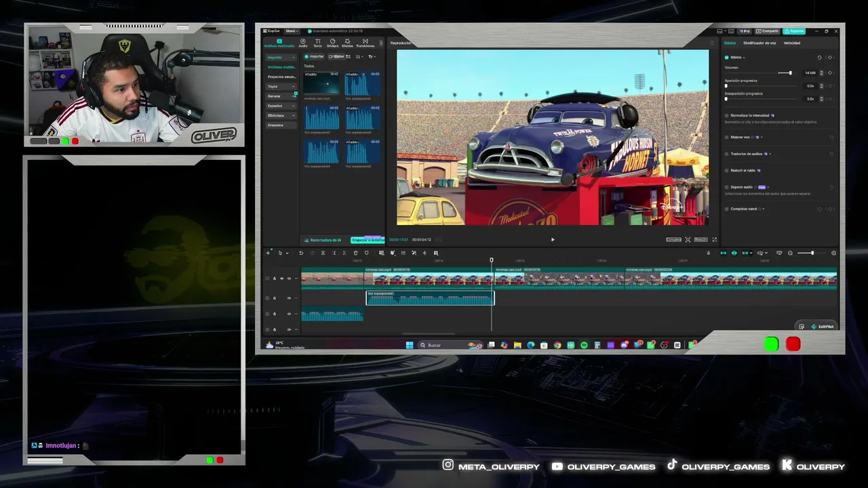This screenshot has height=488, width=868.
Task: Click the Compartir button
Action: [769, 31]
